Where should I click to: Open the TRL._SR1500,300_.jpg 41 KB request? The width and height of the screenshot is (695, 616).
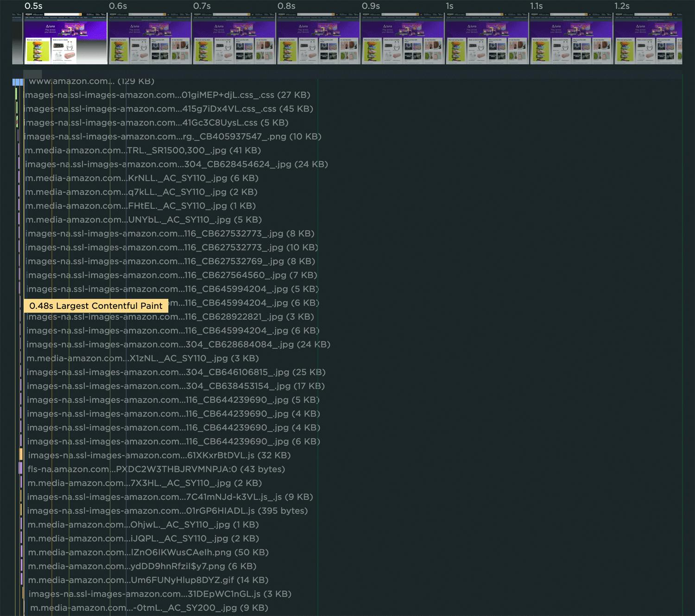(x=143, y=151)
